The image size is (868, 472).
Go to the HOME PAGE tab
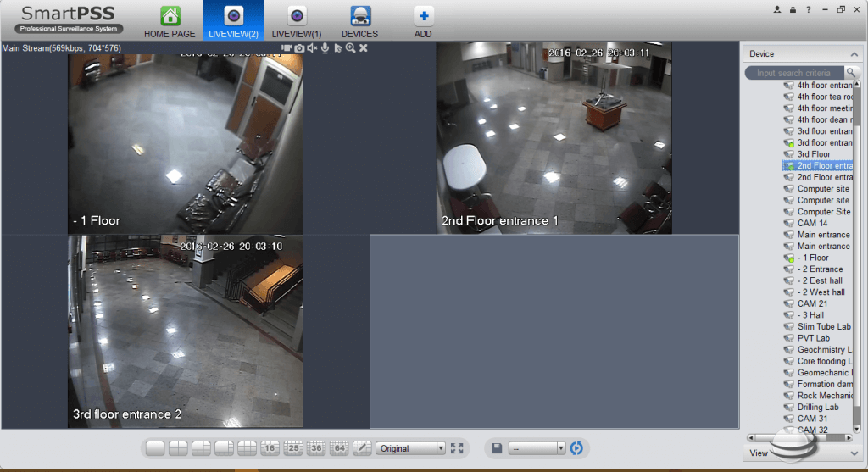tap(170, 21)
